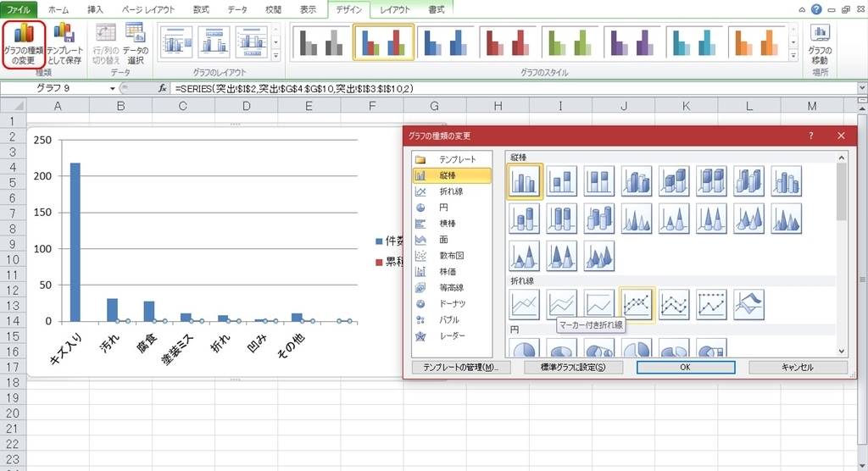Confirm the dialog with OK

685,367
